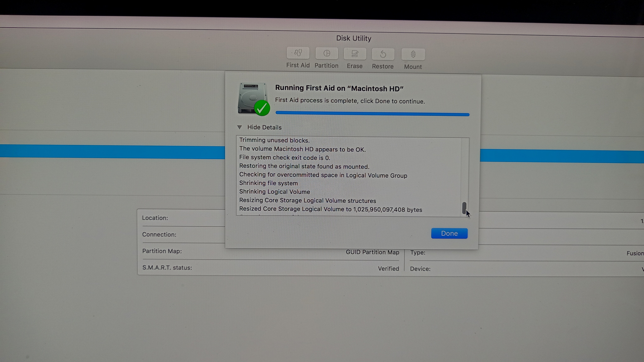Click the hard drive icon with checkmark
Screen dimensions: 644x362
[x=251, y=96]
